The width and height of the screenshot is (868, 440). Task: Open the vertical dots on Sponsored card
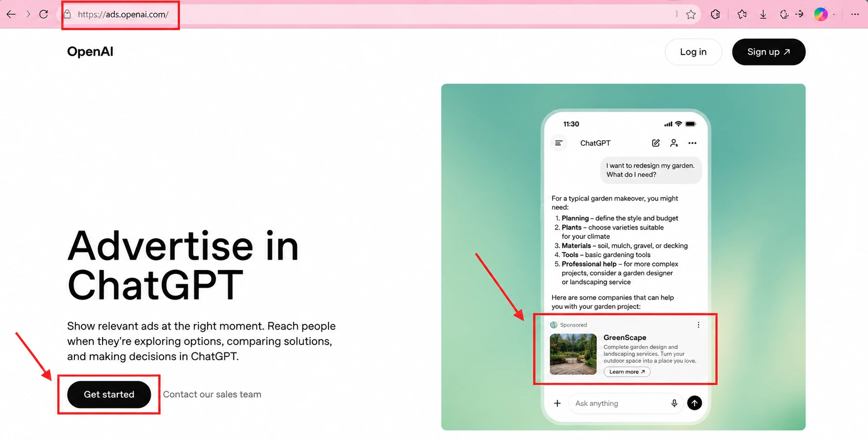698,325
